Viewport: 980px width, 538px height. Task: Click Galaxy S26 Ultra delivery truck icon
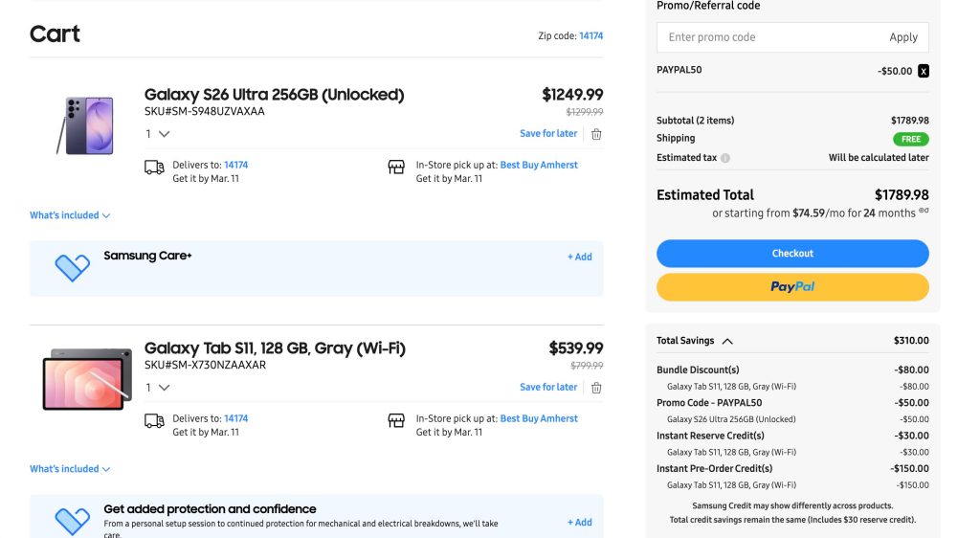(154, 168)
